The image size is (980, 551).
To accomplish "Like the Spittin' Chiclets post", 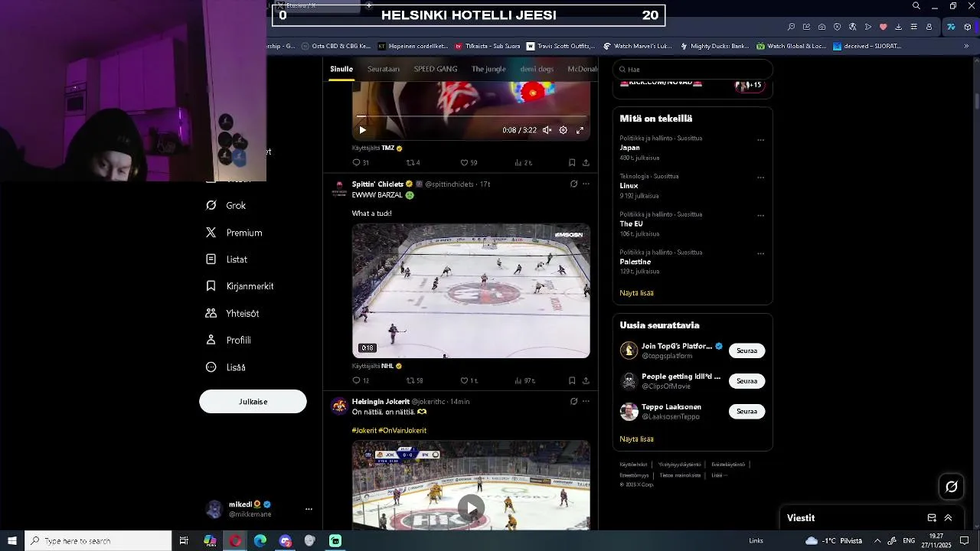I will tap(469, 380).
